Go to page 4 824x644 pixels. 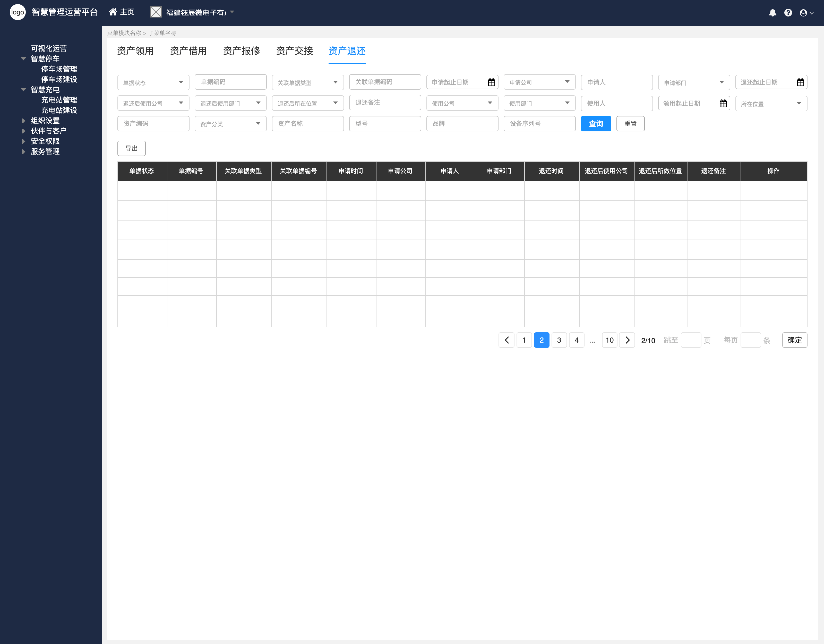pos(577,340)
